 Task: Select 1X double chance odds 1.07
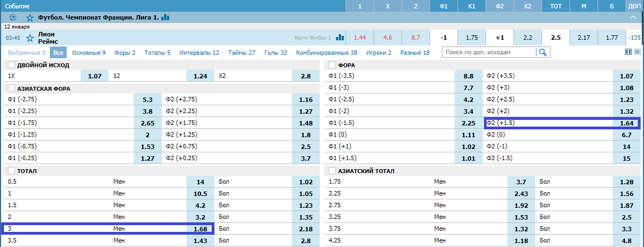(95, 76)
